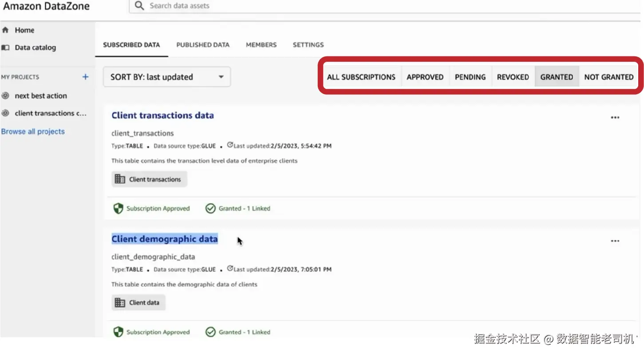Open Client transactions data asset title
Screen dimensions: 644x355
(x=162, y=116)
